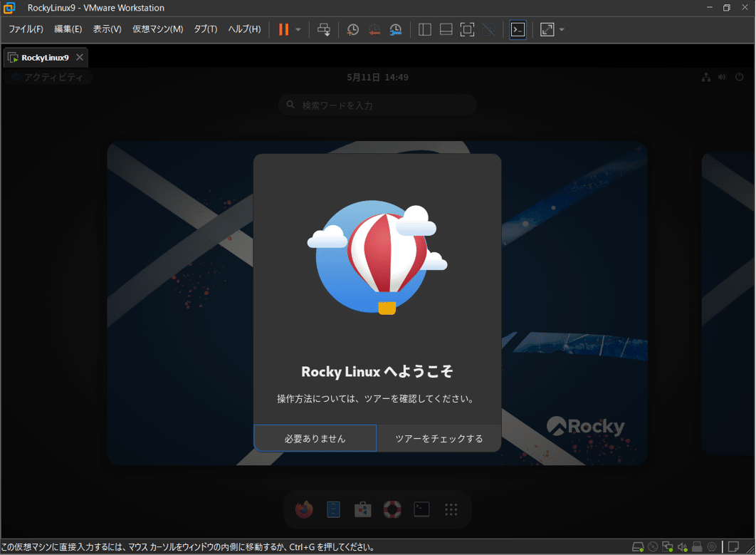Launch Terminal from the dock
756x555 pixels.
pos(422,509)
